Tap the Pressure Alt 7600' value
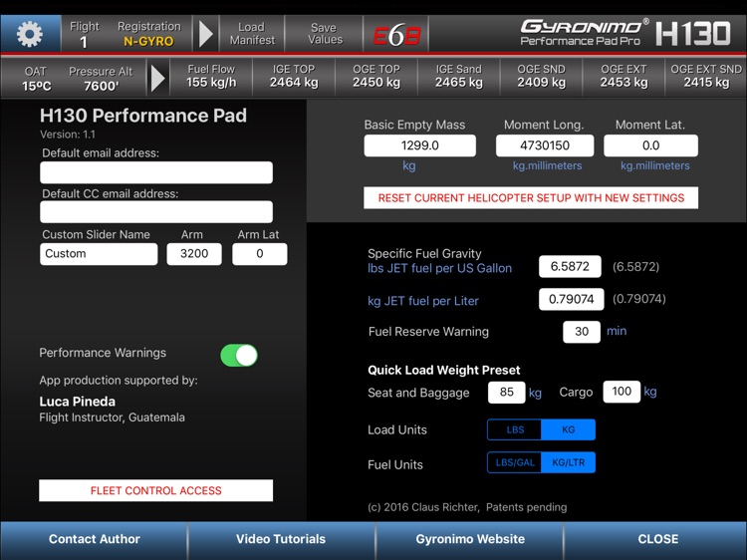 click(101, 79)
